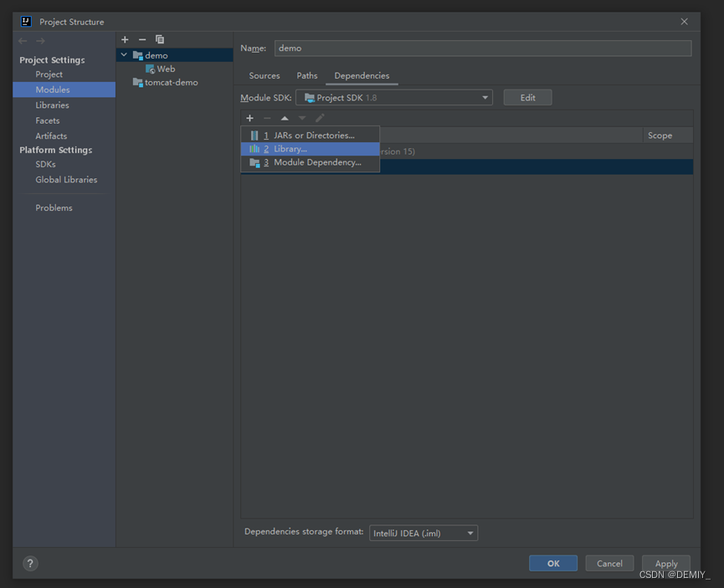Screen dimensions: 724x588
Task: Select Modules in sidebar
Action: click(64, 89)
